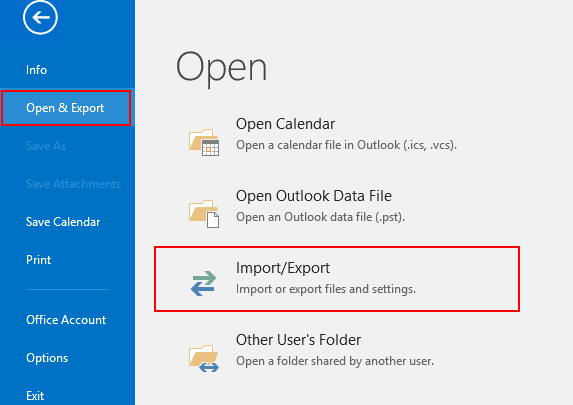Click "Import or export files and settings" description
573x405 pixels.
(x=326, y=289)
